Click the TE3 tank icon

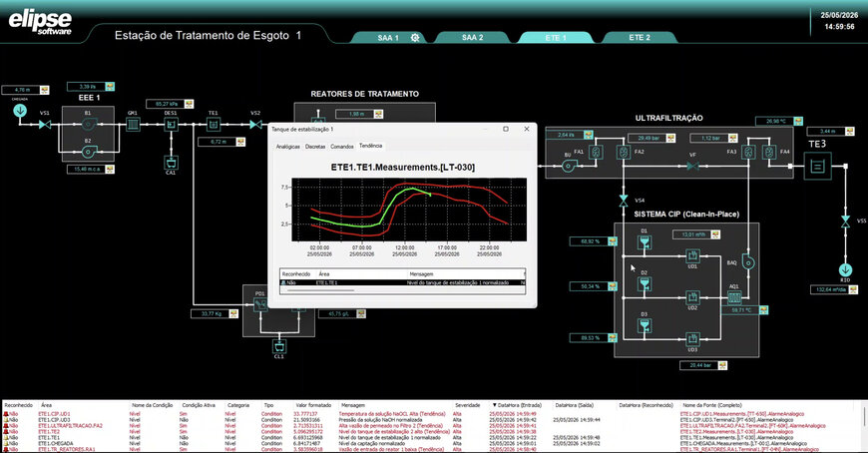pos(818,166)
